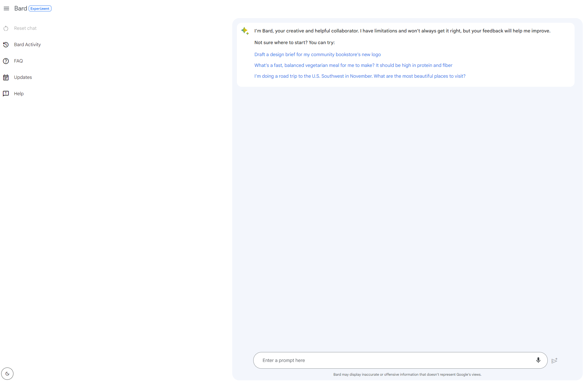The width and height of the screenshot is (588, 383).
Task: Click the Updates calendar icon
Action: (x=6, y=77)
